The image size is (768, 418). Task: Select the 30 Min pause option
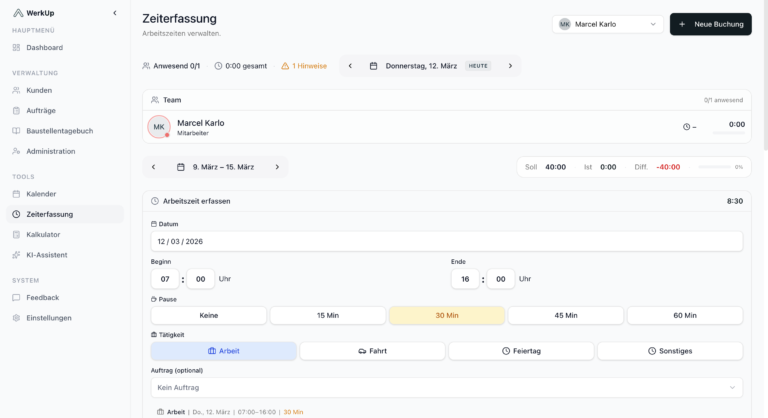coord(446,315)
